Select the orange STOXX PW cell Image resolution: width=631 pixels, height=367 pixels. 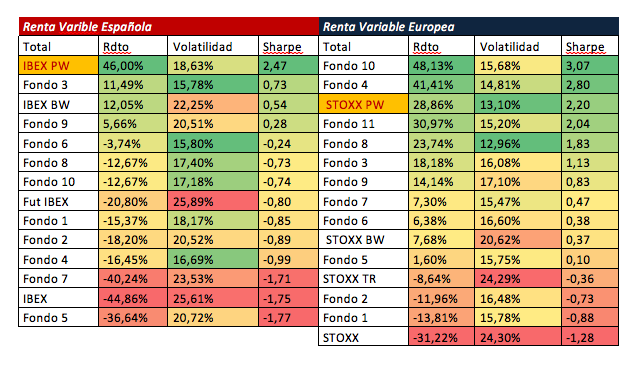pyautogui.click(x=363, y=104)
